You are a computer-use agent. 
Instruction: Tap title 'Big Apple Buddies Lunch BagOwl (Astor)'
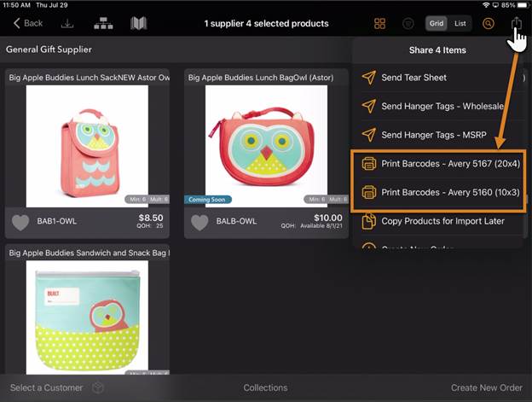(x=261, y=78)
